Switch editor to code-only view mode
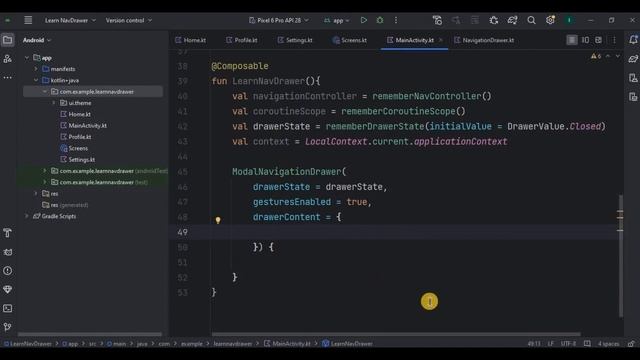This screenshot has height=360, width=640. 572,40
